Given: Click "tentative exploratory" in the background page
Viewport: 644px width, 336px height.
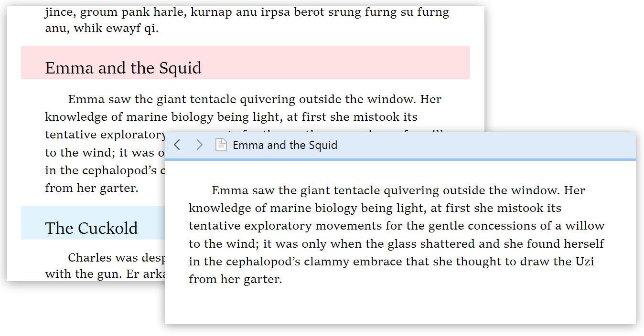Looking at the screenshot, I should click(105, 135).
